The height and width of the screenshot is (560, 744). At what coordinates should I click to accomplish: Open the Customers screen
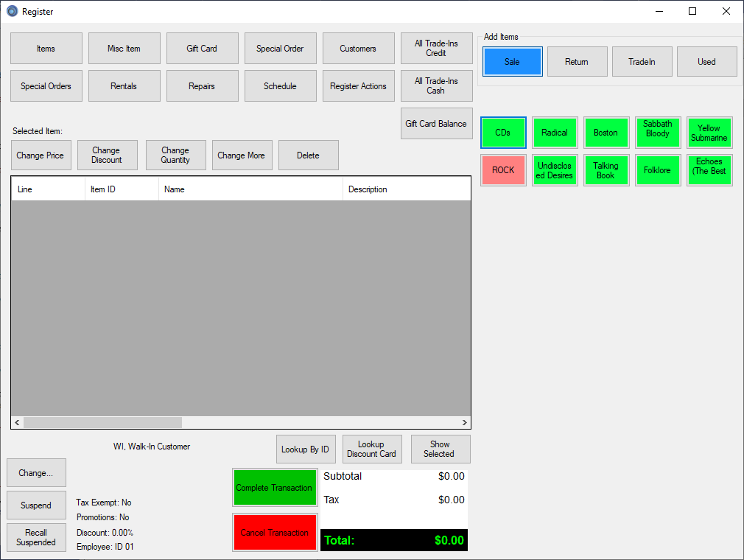point(358,49)
